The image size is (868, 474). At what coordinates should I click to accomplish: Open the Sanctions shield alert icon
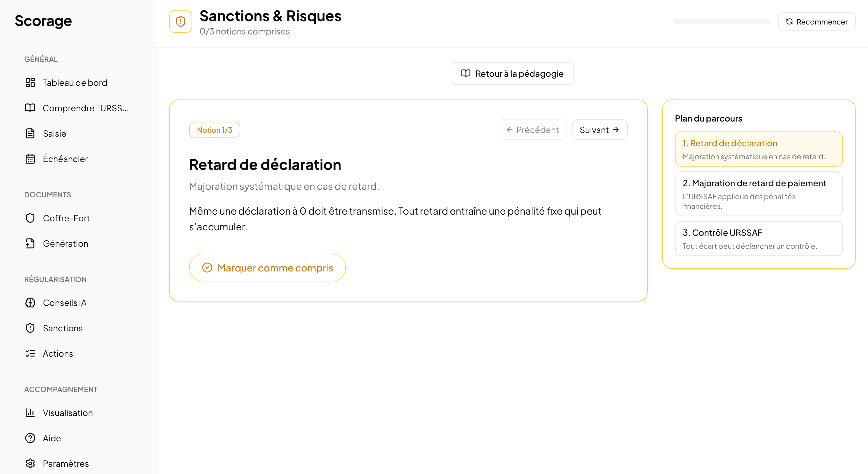coord(30,328)
